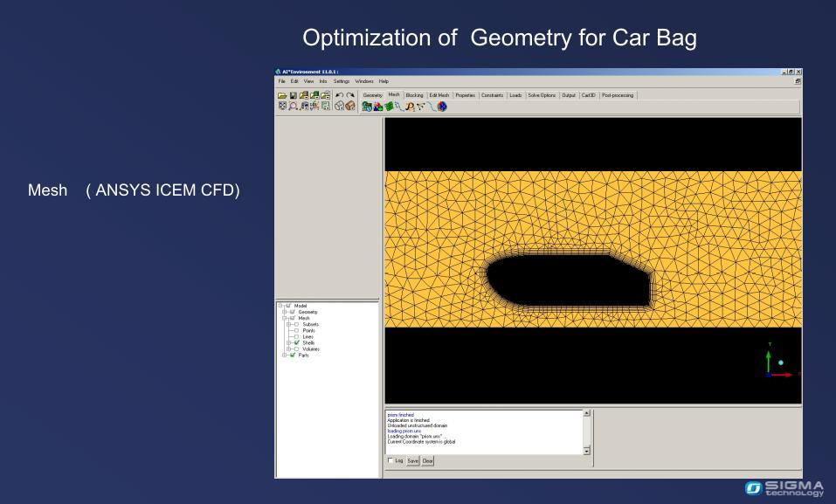Click the Global Mesh Setup icon
Image resolution: width=836 pixels, height=504 pixels.
[367, 107]
